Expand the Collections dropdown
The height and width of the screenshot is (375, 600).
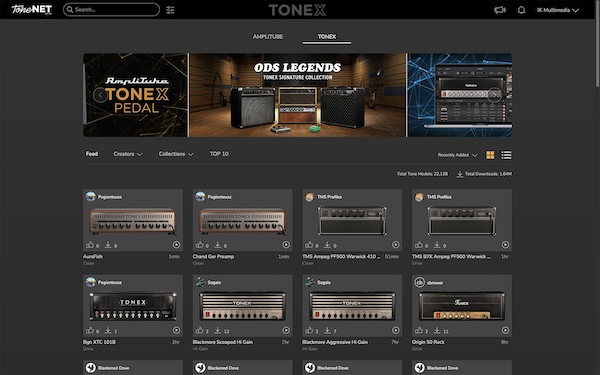click(x=176, y=154)
